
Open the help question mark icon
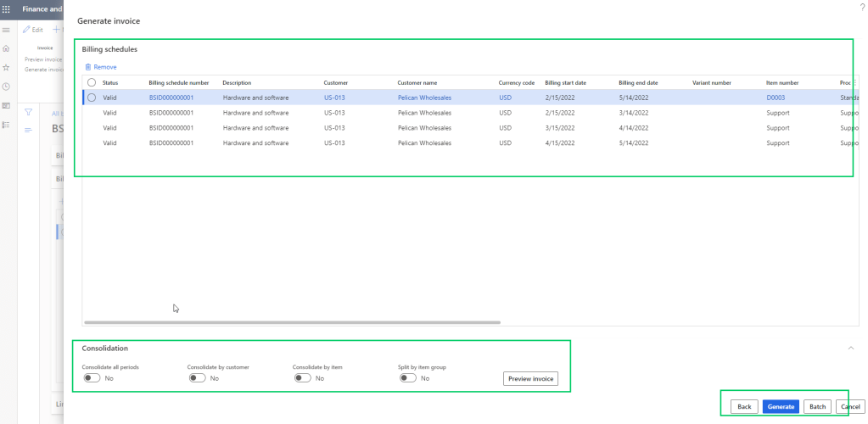(x=861, y=7)
